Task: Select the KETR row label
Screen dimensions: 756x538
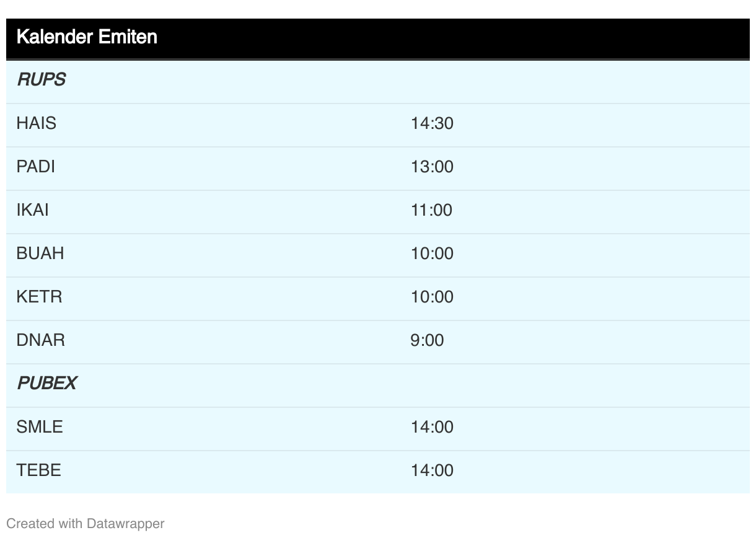Action: (x=39, y=297)
